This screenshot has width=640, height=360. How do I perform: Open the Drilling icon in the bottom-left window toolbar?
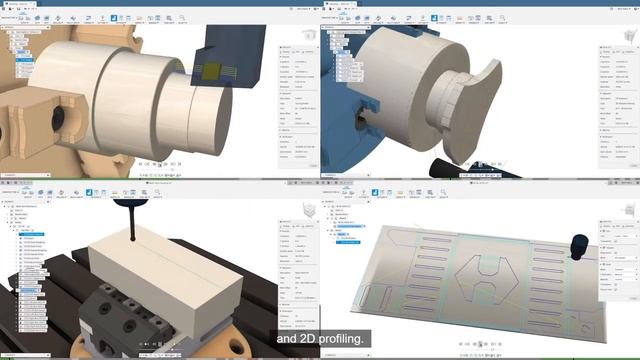point(61,192)
